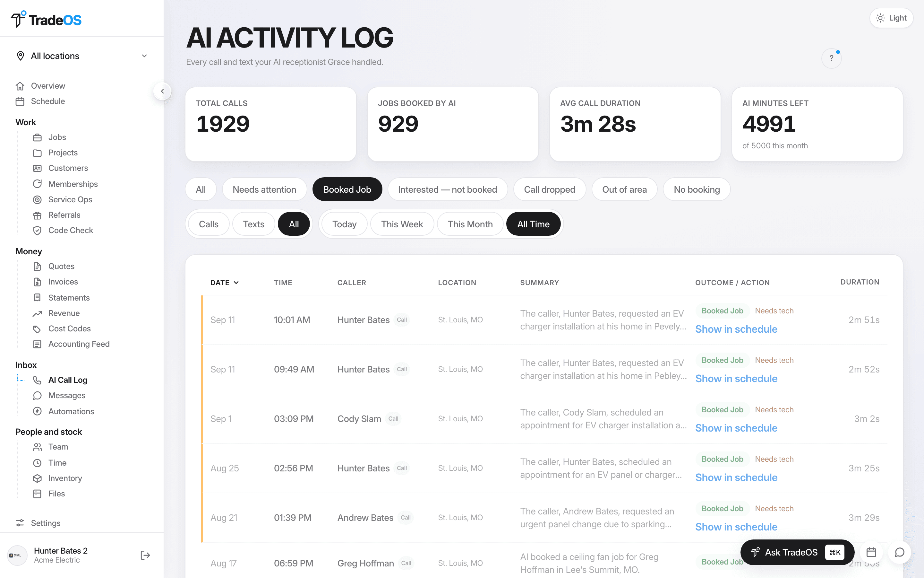
Task: Toggle the Light theme switch
Action: coord(891,18)
